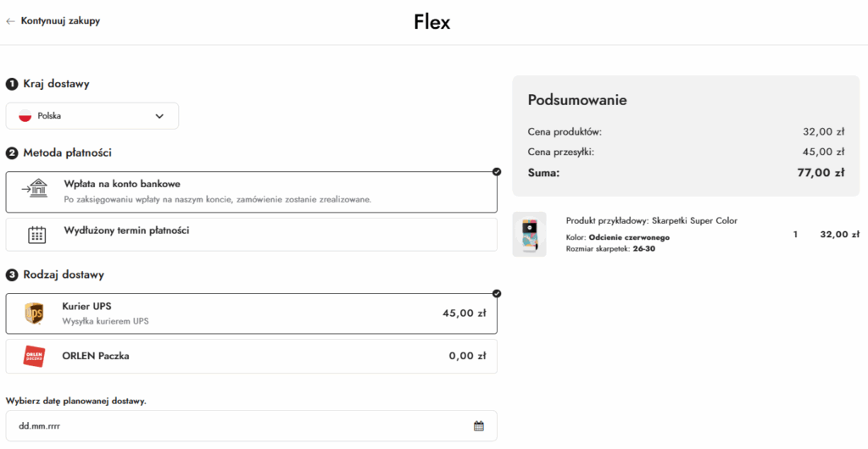Open the Skarpetki Super Color product link
The width and height of the screenshot is (868, 449).
pyautogui.click(x=651, y=221)
